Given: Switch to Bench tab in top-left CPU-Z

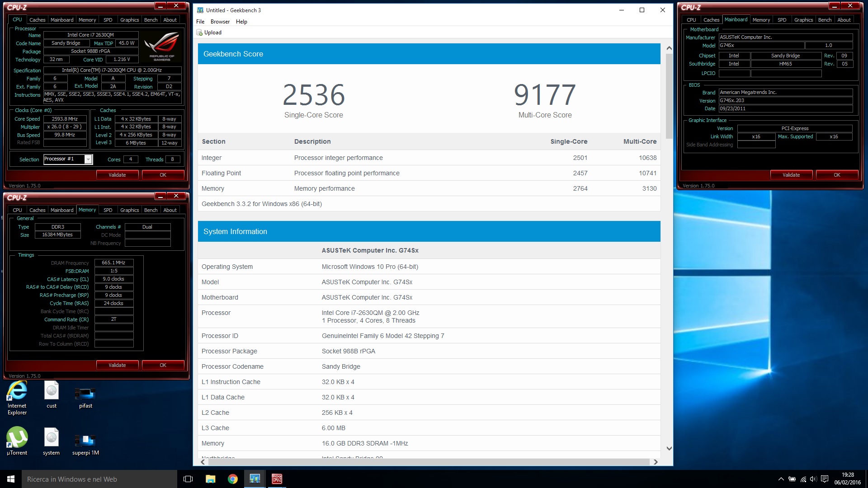Looking at the screenshot, I should pyautogui.click(x=151, y=20).
